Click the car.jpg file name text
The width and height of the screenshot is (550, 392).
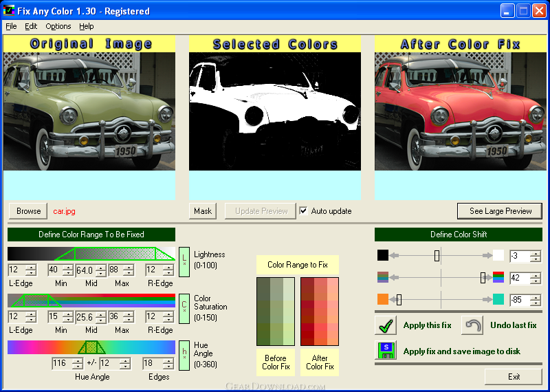point(64,211)
